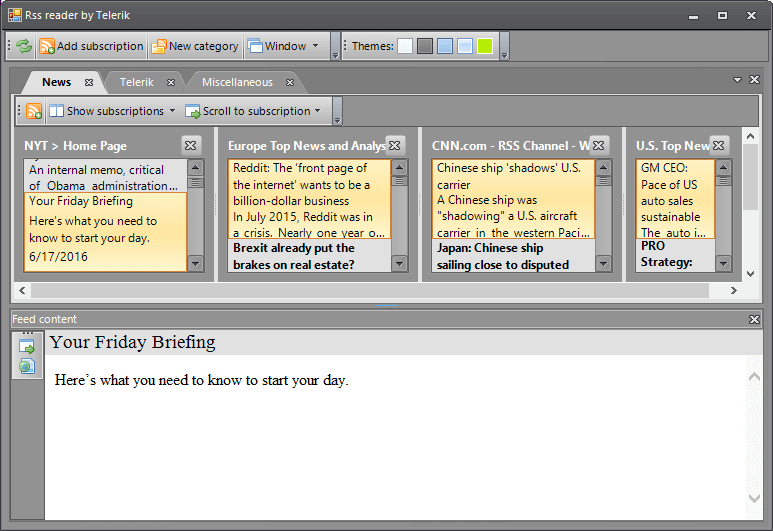Close the NYT > Home Page feed
This screenshot has width=773, height=531.
tap(190, 145)
